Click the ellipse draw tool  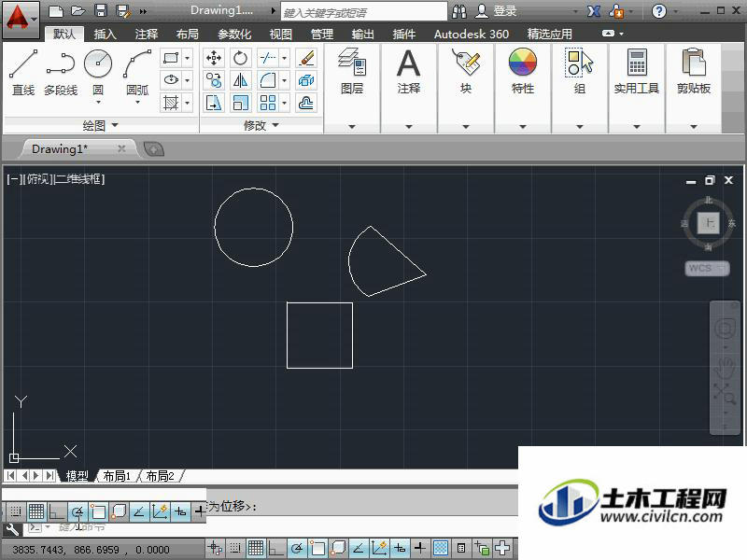coord(171,80)
